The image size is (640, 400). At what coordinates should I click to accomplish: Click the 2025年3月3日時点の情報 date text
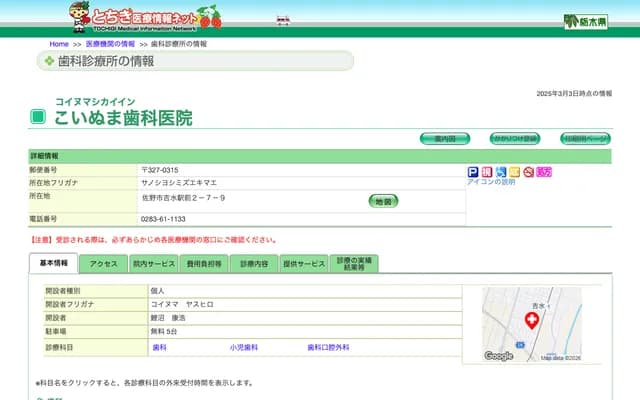(x=574, y=93)
